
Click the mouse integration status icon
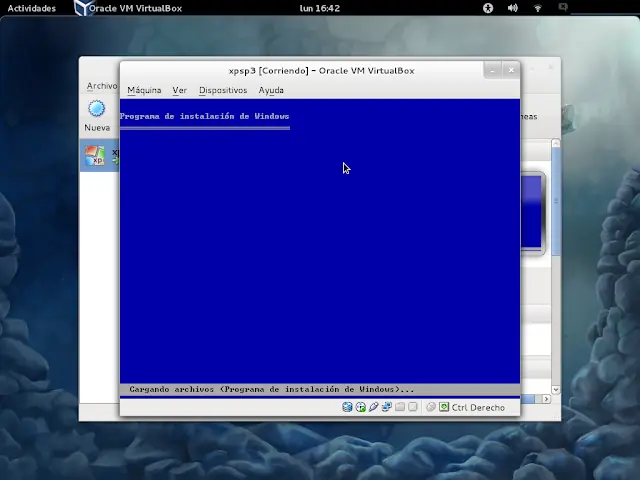click(431, 407)
